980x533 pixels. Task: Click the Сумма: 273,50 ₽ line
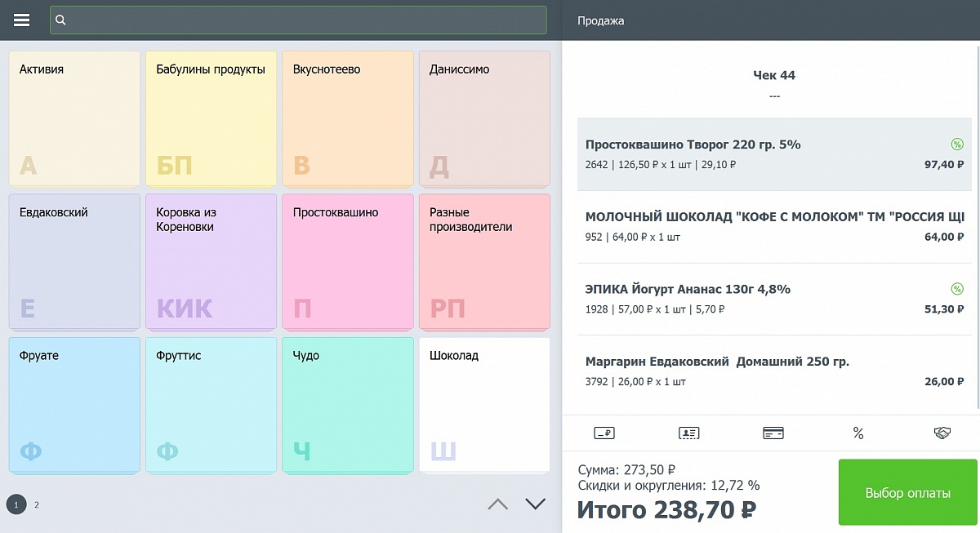pyautogui.click(x=626, y=470)
